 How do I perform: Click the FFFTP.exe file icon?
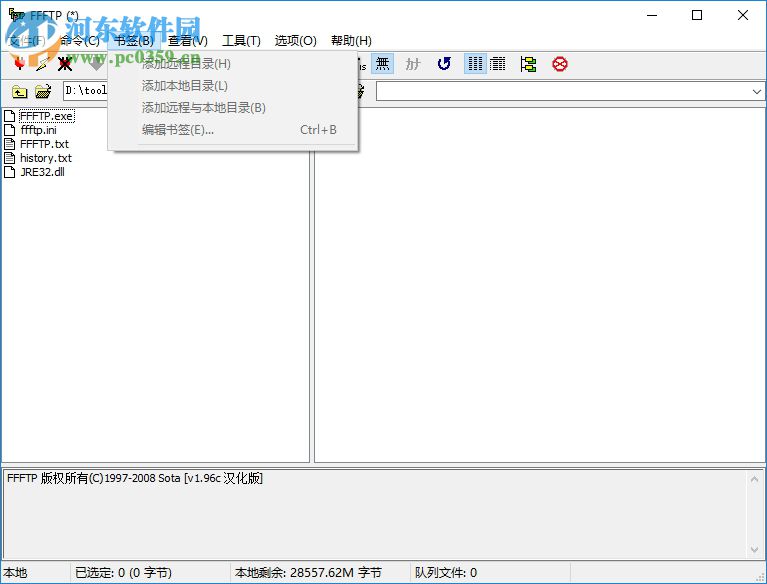click(9, 116)
